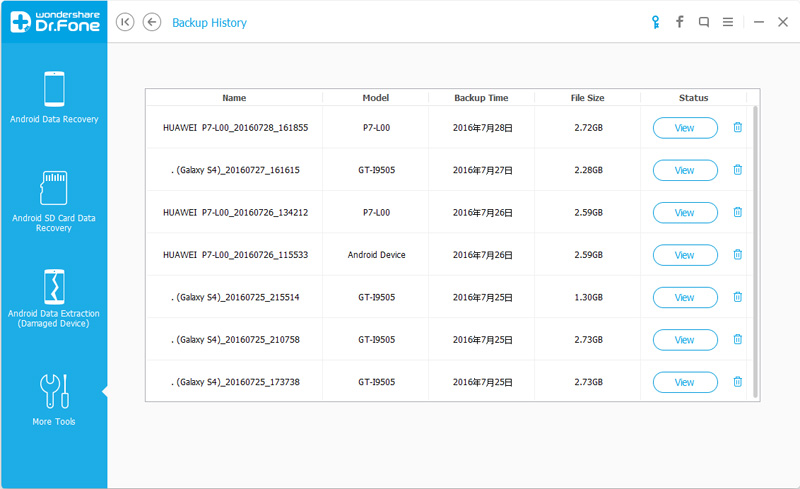Select name cell HUAWEI P7-L00_20160728_161855
Viewport: 800px width, 489px height.
click(235, 128)
